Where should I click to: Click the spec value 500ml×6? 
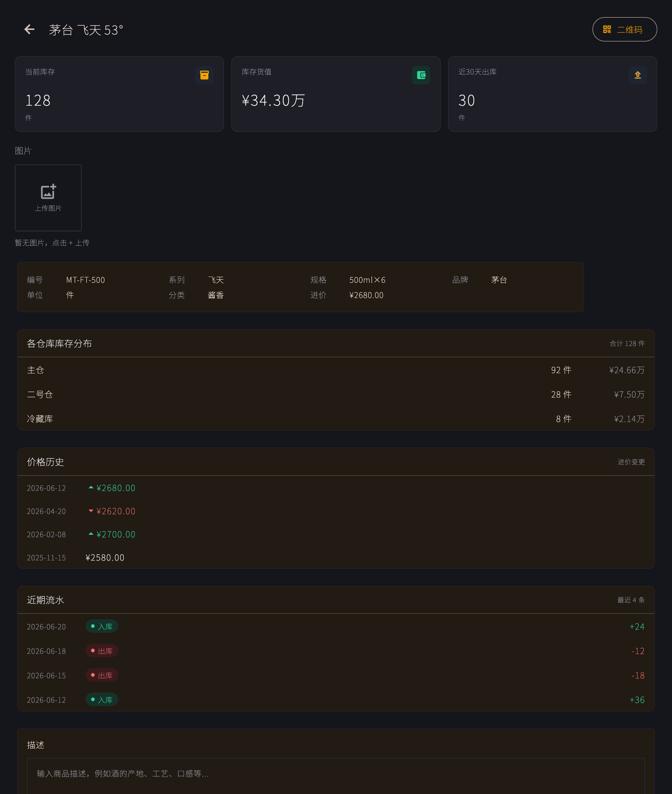point(367,280)
